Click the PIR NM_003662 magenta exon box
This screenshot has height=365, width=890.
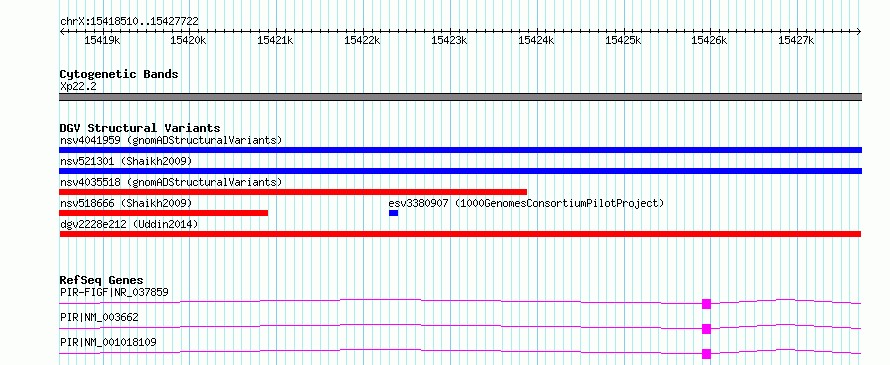[x=706, y=329]
